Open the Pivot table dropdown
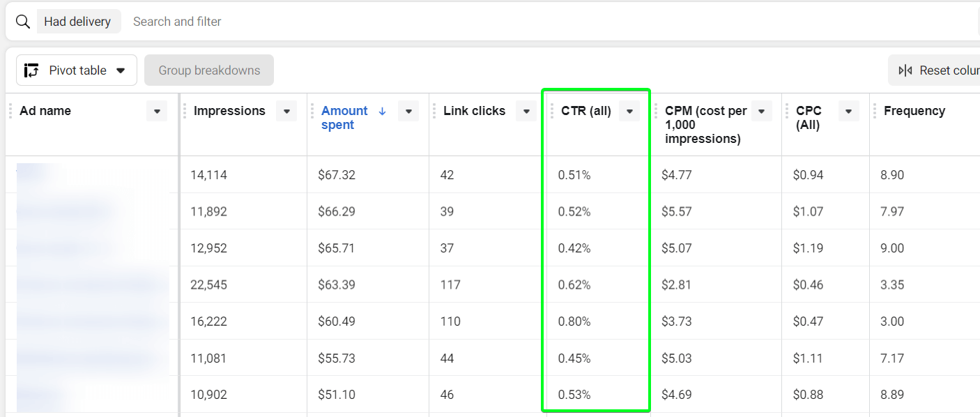 click(77, 70)
